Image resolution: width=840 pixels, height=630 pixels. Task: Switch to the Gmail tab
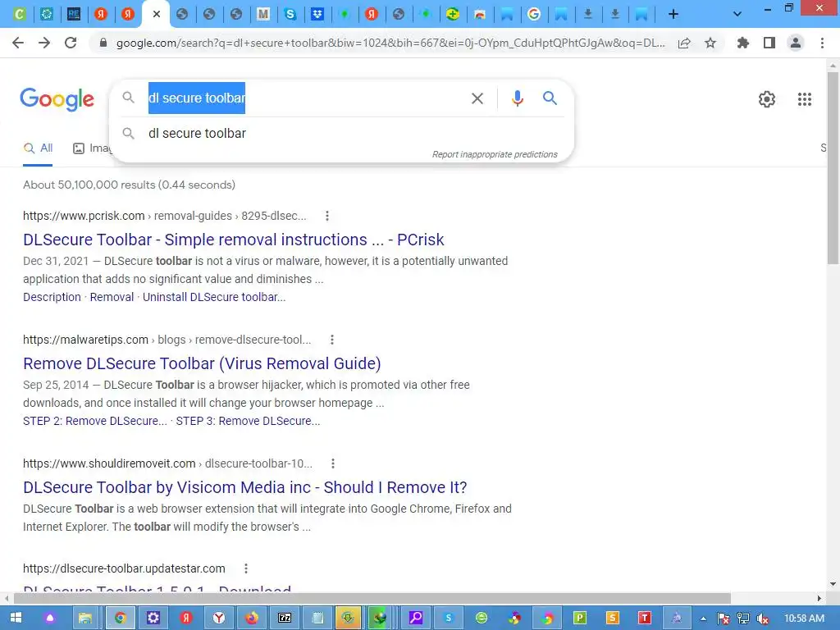pos(263,15)
